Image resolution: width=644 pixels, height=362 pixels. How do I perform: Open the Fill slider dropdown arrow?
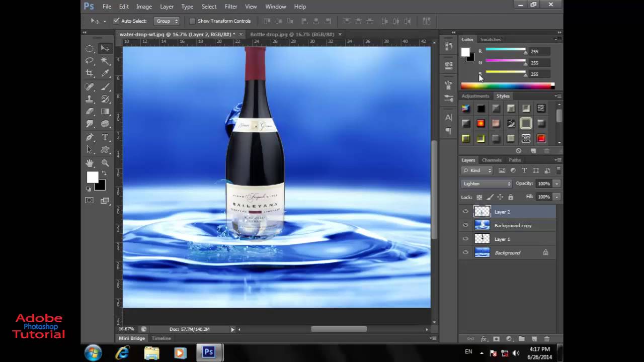pyautogui.click(x=556, y=197)
